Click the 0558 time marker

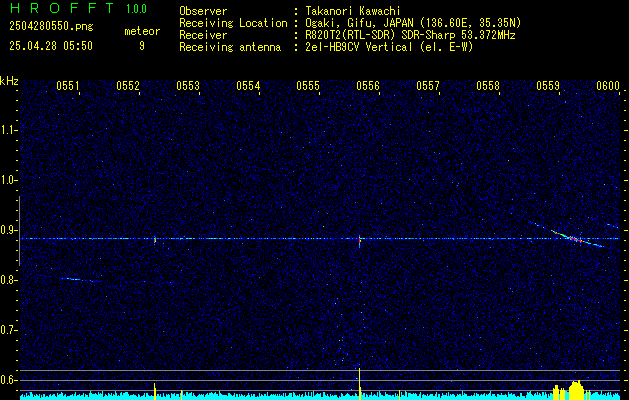pyautogui.click(x=488, y=86)
